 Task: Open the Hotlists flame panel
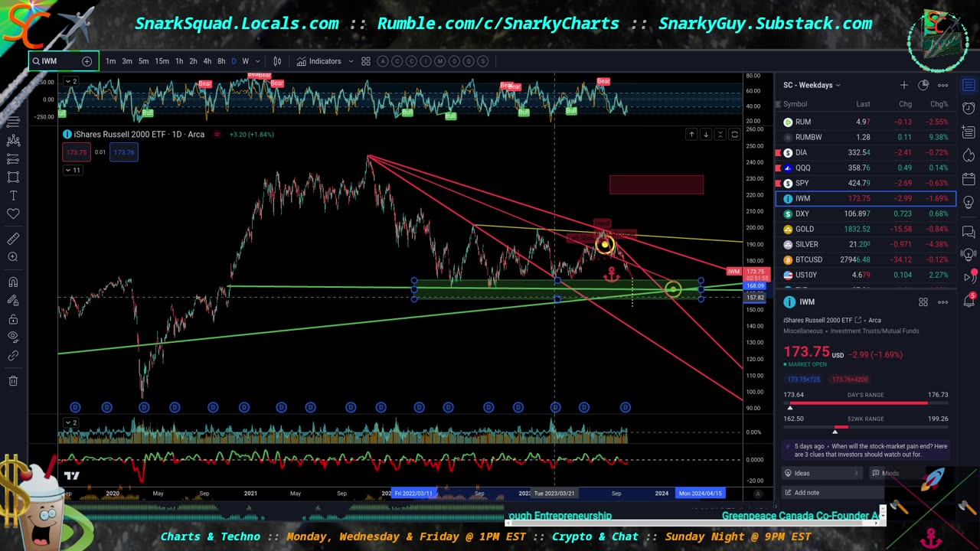[969, 157]
